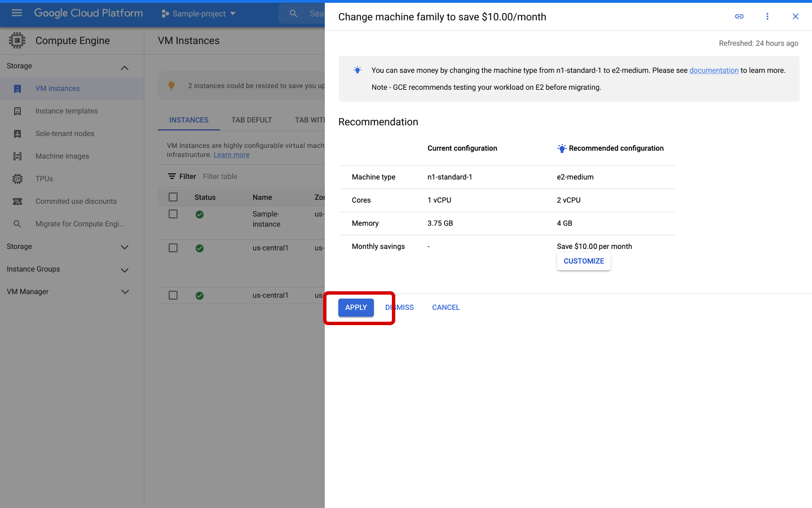The height and width of the screenshot is (508, 812).
Task: Open VM instances in sidebar
Action: 72,89
